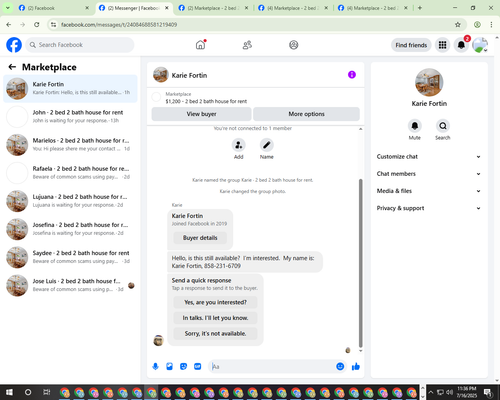Attach a file with the photo icon

tap(169, 367)
